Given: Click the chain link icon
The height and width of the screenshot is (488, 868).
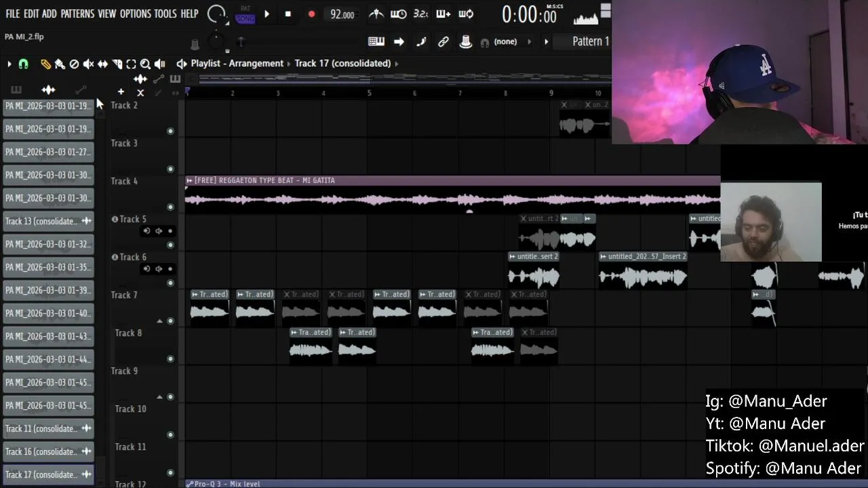Looking at the screenshot, I should 443,42.
